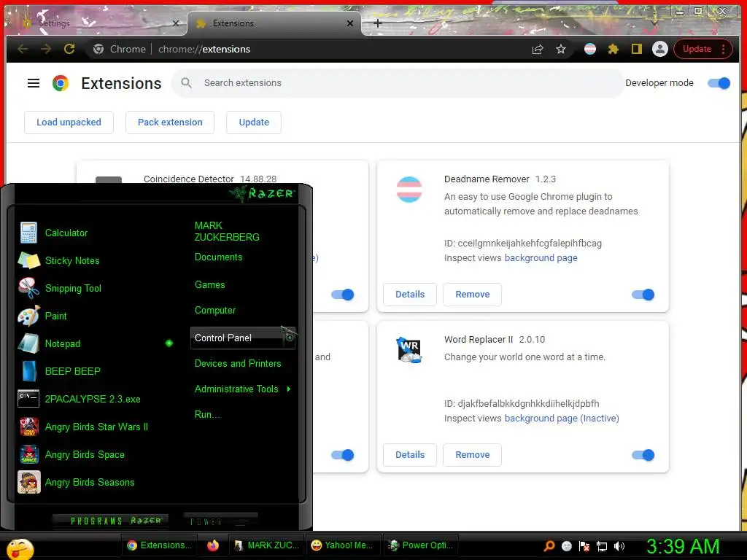Launch Angry Birds Seasons icon
The height and width of the screenshot is (560, 747).
click(28, 482)
